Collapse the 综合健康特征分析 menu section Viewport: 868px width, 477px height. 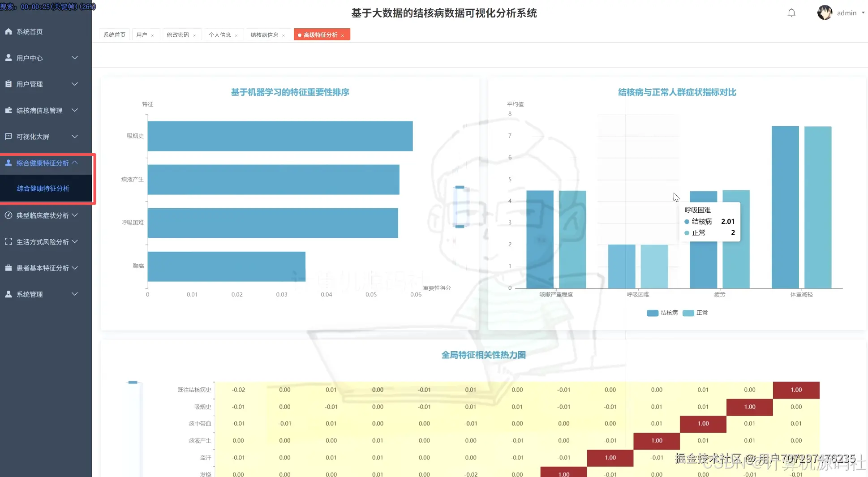43,163
